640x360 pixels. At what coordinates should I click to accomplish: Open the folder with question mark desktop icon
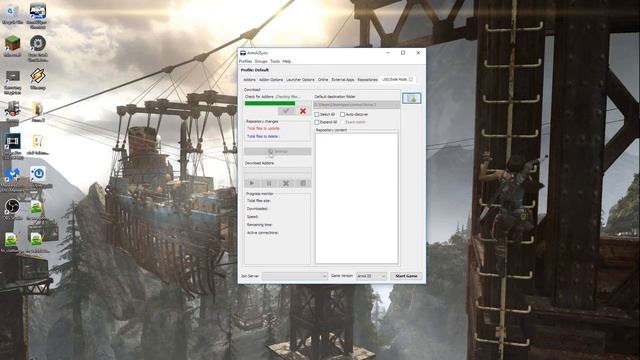click(38, 144)
